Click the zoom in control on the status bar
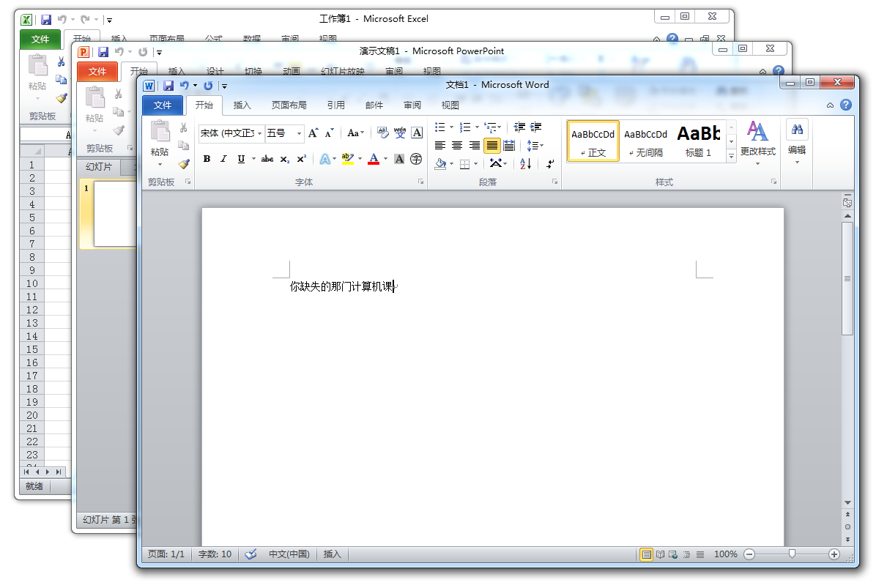The image size is (887, 588). coord(834,554)
